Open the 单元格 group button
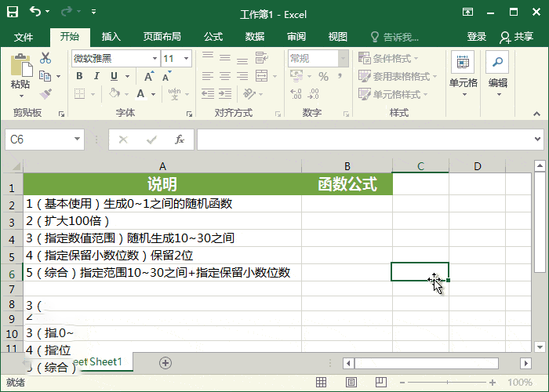This screenshot has width=549, height=392. click(x=463, y=74)
